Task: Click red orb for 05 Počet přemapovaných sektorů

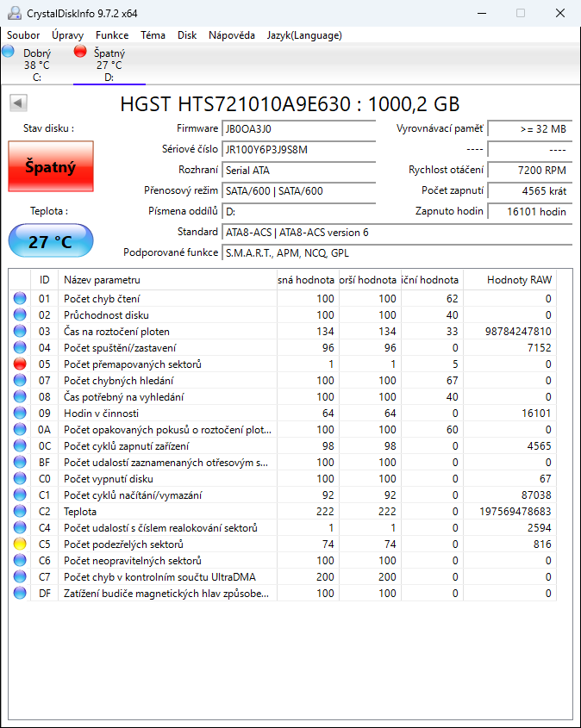Action: click(x=20, y=364)
